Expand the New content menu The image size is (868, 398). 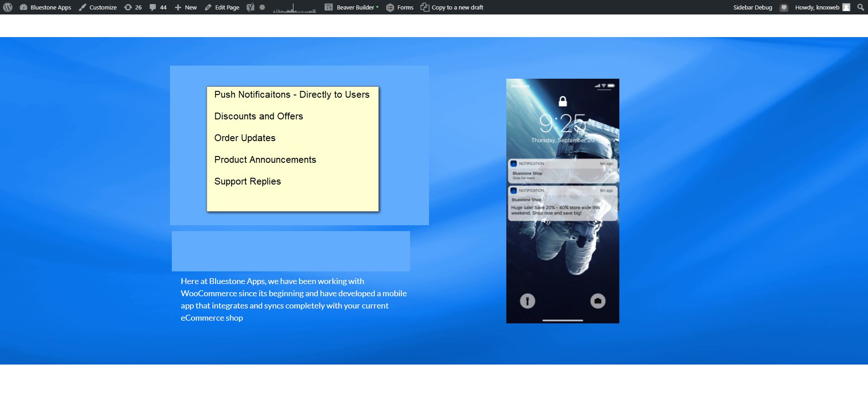pos(186,7)
